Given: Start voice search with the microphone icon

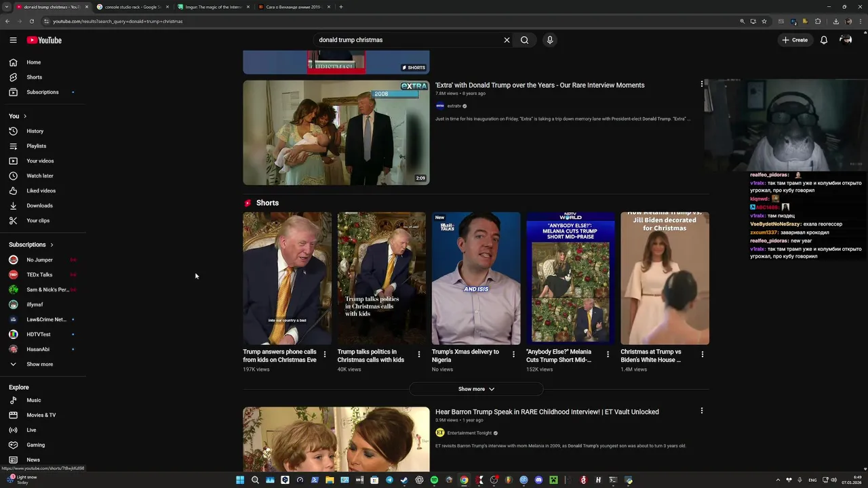Looking at the screenshot, I should pos(550,40).
